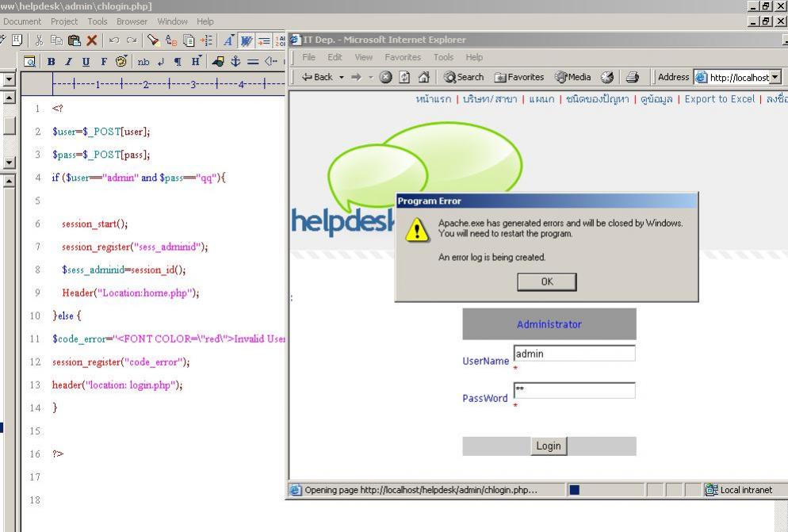The image size is (788, 532).
Task: Click the IE Refresh icon
Action: [x=404, y=77]
